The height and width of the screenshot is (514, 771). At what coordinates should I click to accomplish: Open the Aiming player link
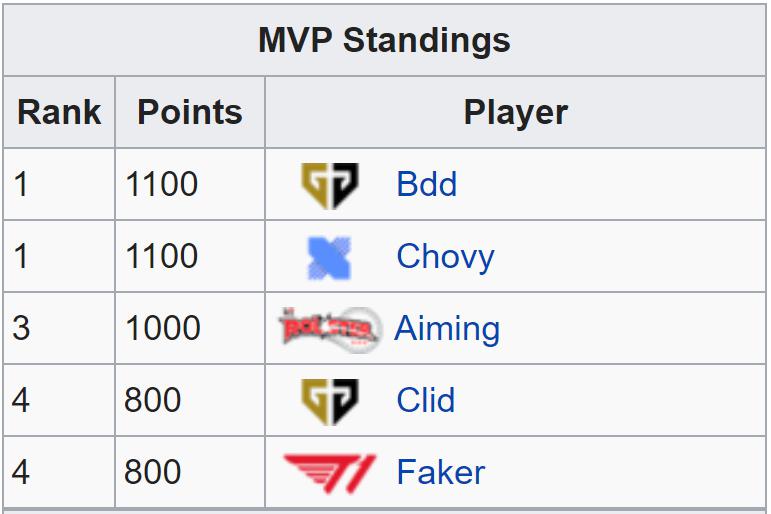point(447,329)
